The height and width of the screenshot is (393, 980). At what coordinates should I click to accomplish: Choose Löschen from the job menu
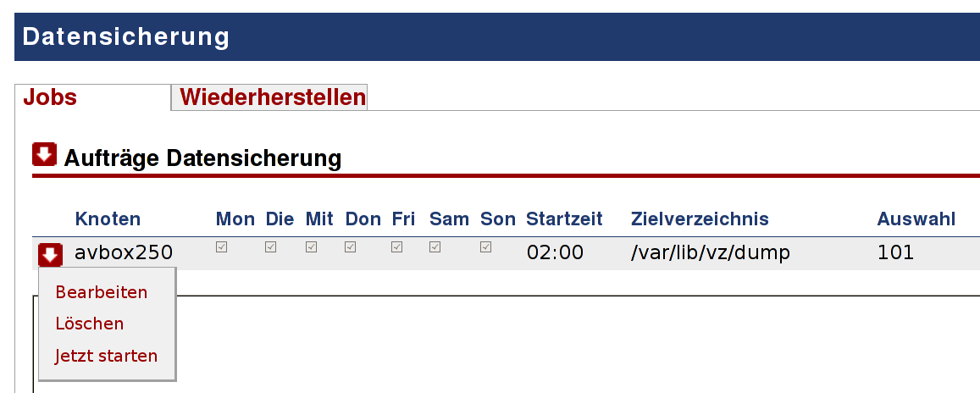click(x=90, y=324)
